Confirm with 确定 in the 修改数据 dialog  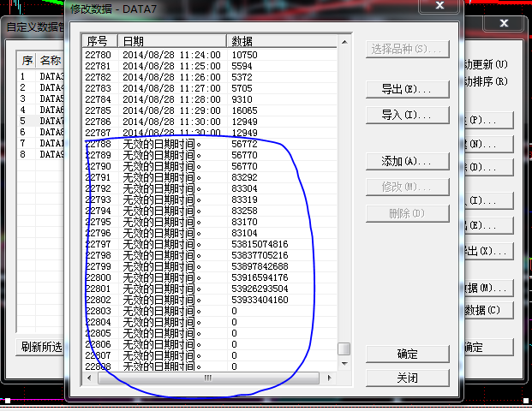coord(407,354)
